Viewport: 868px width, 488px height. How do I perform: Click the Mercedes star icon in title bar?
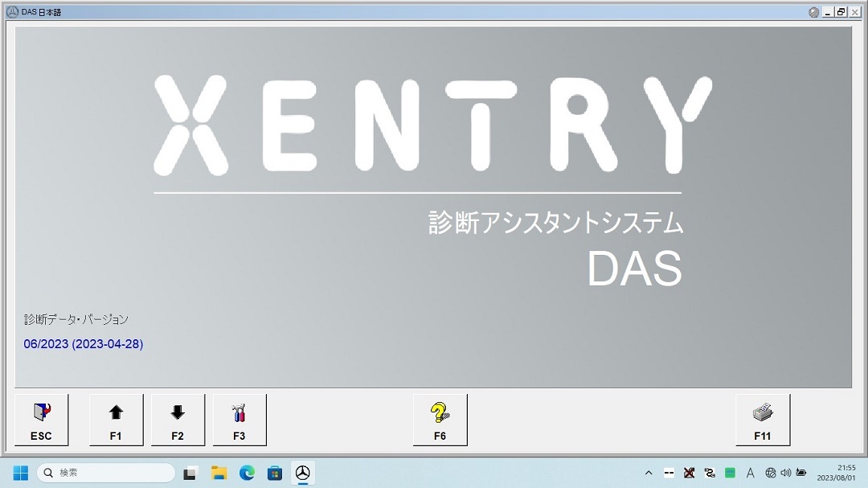12,11
